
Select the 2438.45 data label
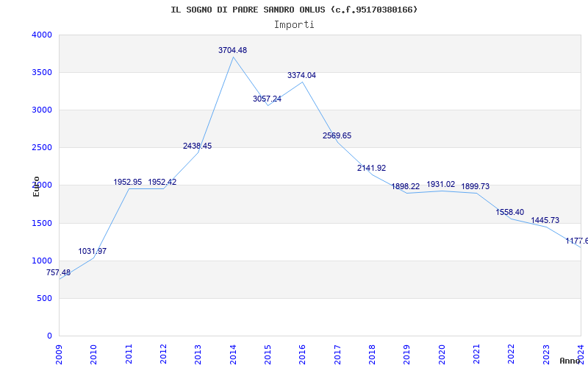(x=197, y=146)
